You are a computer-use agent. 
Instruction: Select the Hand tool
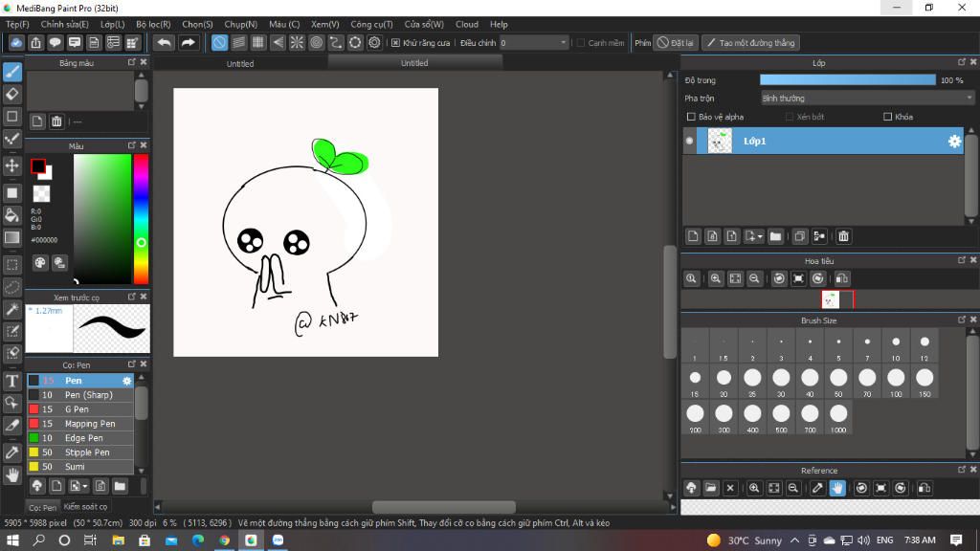click(x=11, y=474)
